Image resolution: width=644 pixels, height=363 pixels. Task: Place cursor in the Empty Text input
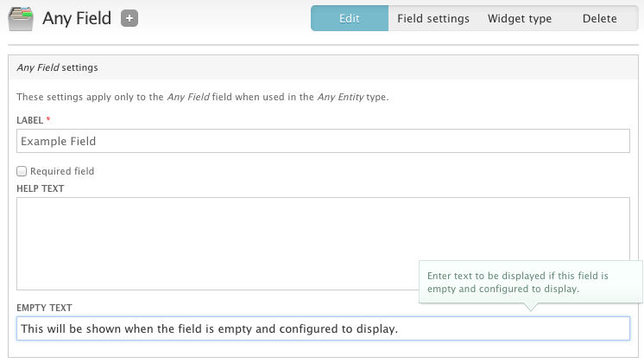(x=323, y=328)
